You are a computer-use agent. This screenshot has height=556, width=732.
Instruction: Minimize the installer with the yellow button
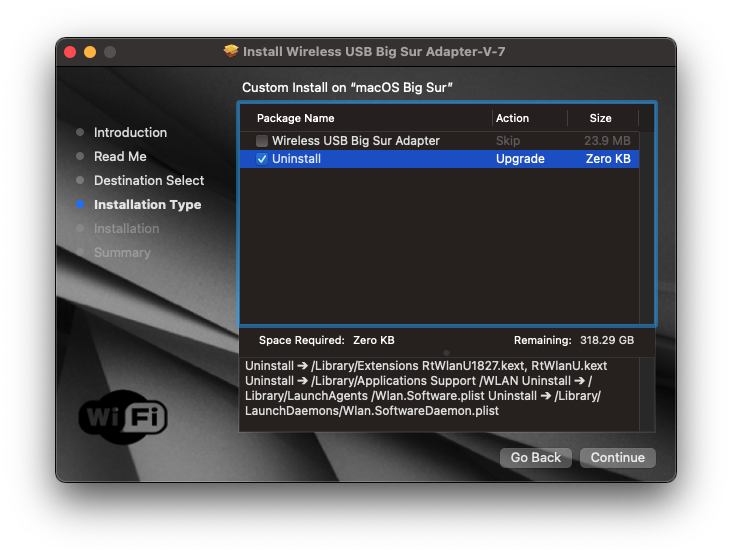[x=90, y=52]
